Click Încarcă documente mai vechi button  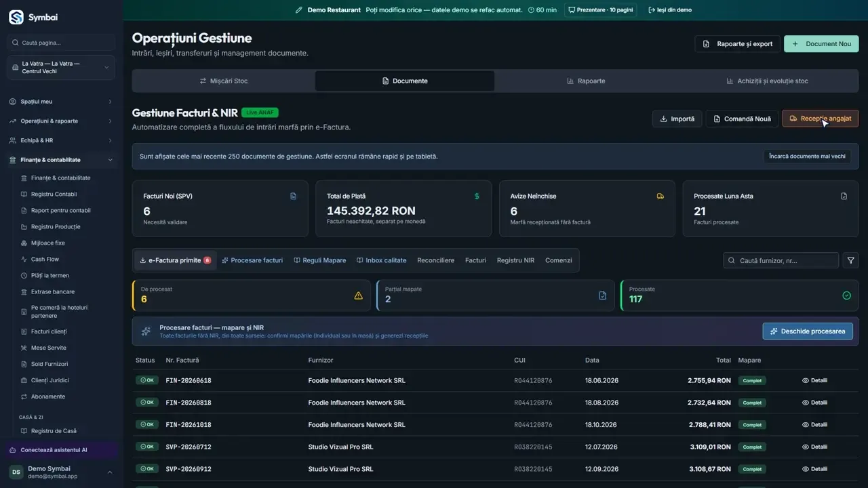(807, 156)
